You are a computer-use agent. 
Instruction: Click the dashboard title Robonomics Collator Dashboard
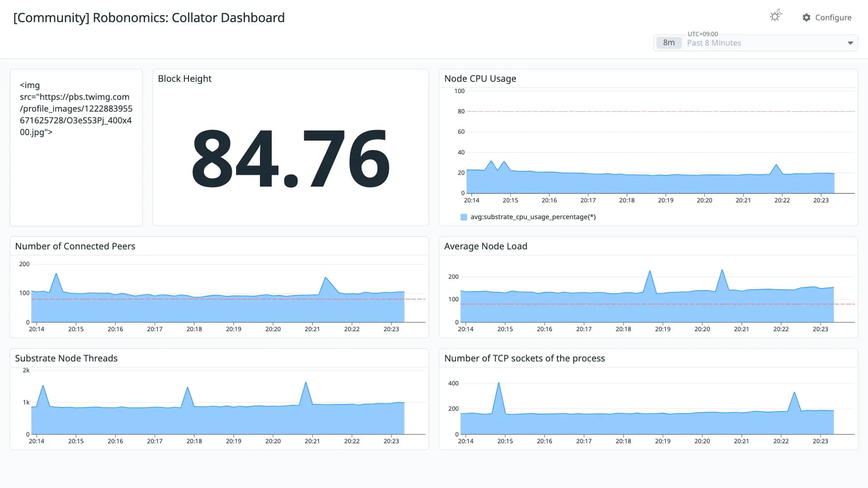pyautogui.click(x=149, y=18)
